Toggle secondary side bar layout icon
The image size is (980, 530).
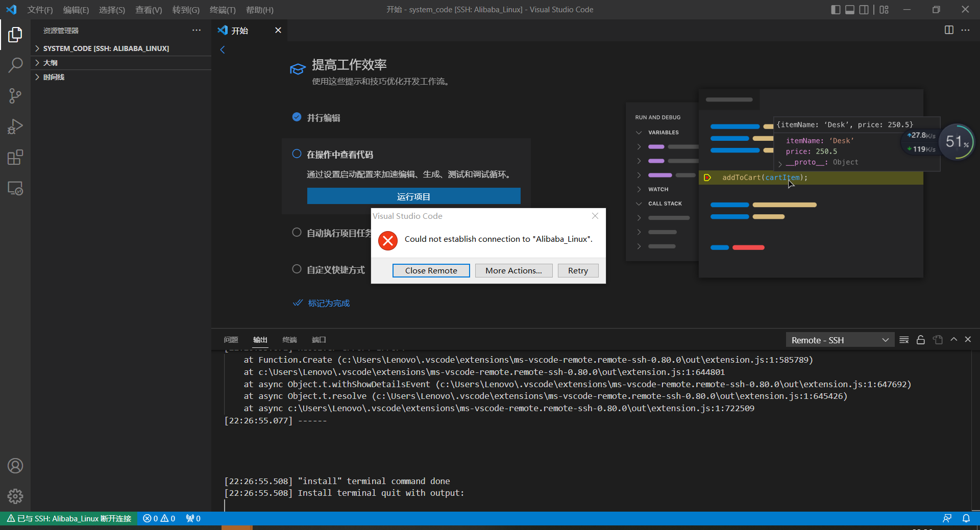point(864,10)
